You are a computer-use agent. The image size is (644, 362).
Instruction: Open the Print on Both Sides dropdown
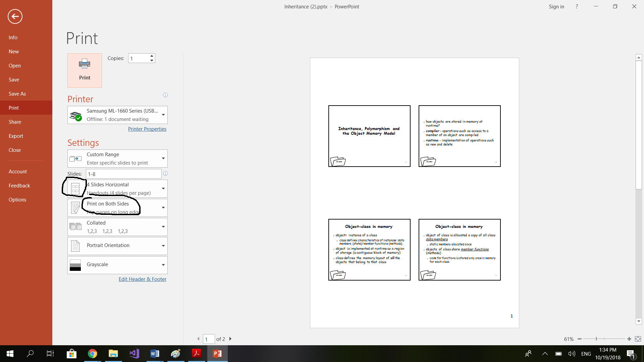pyautogui.click(x=117, y=208)
